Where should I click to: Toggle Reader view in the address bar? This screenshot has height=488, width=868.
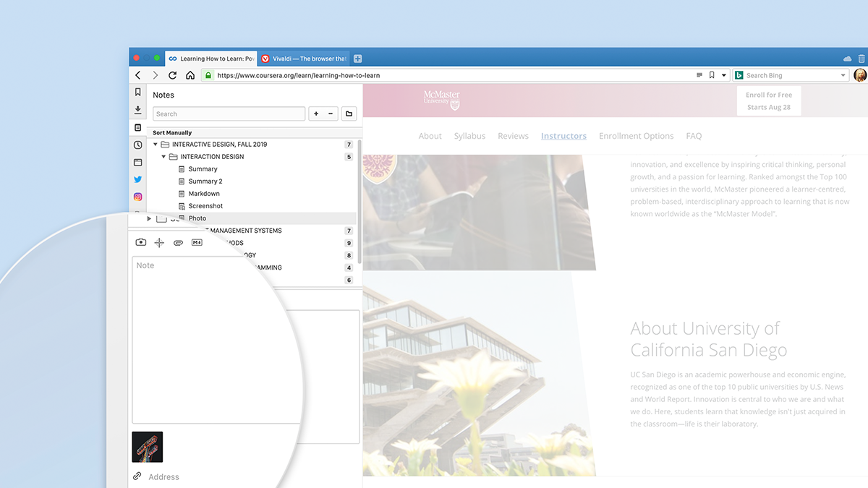coord(699,75)
